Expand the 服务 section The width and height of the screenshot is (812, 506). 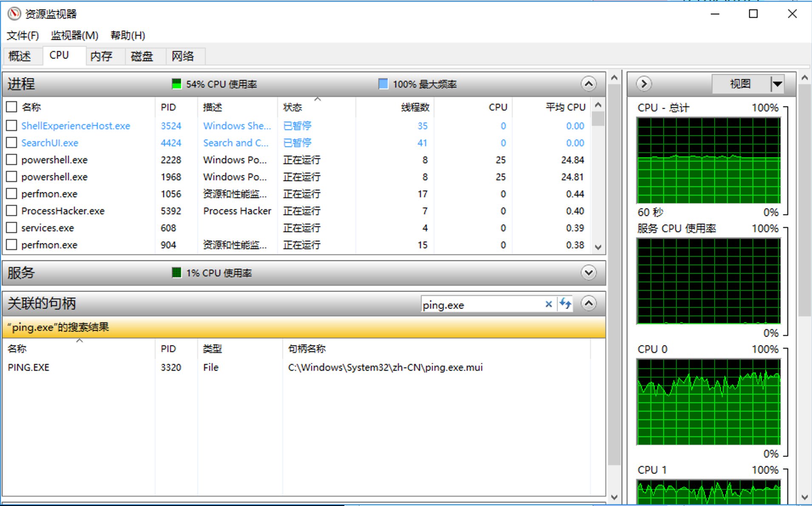588,273
